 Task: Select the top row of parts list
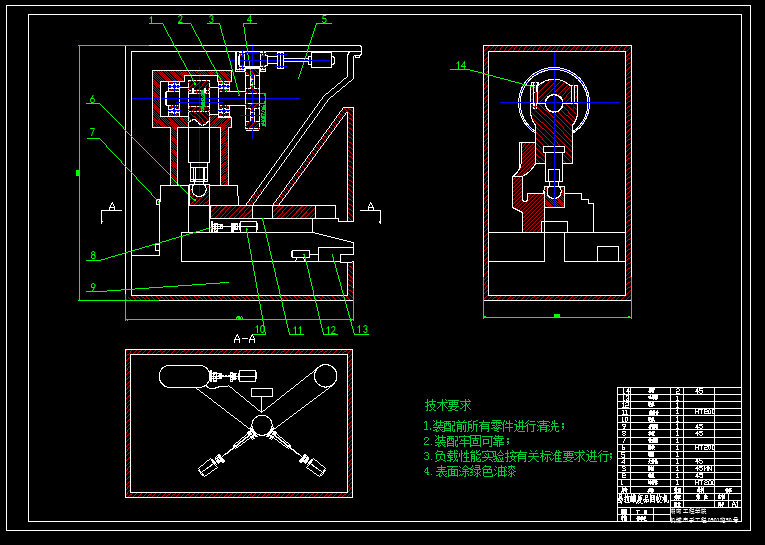(678, 392)
